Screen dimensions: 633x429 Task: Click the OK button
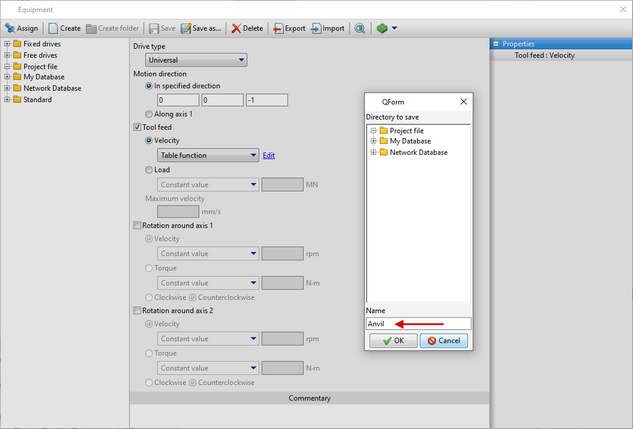point(392,341)
